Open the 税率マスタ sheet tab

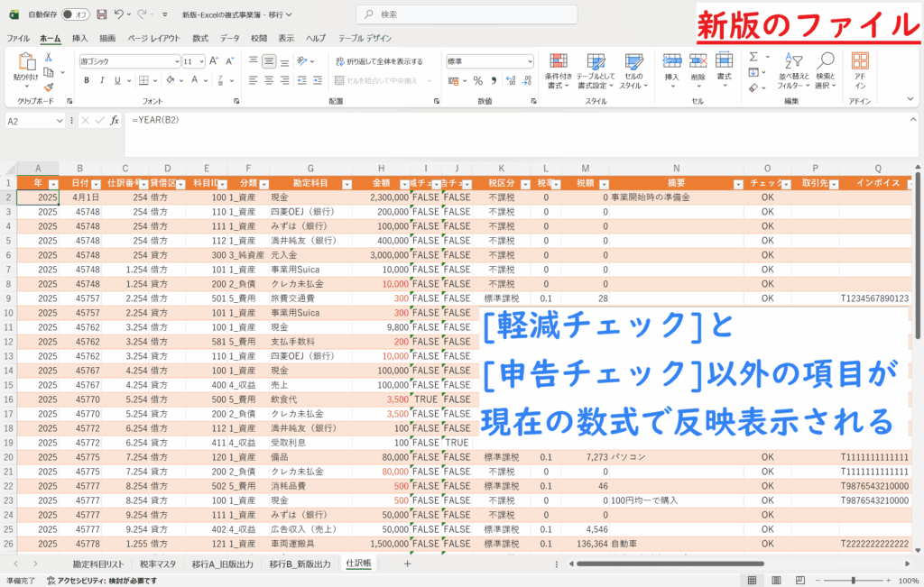coord(159,564)
